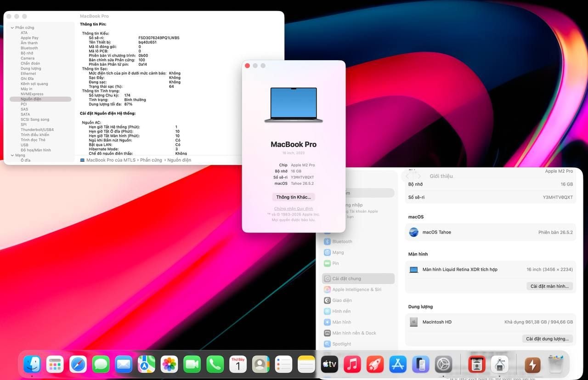Image resolution: width=588 pixels, height=380 pixels.
Task: Open Cài đặt chung in Settings sidebar
Action: click(358, 278)
